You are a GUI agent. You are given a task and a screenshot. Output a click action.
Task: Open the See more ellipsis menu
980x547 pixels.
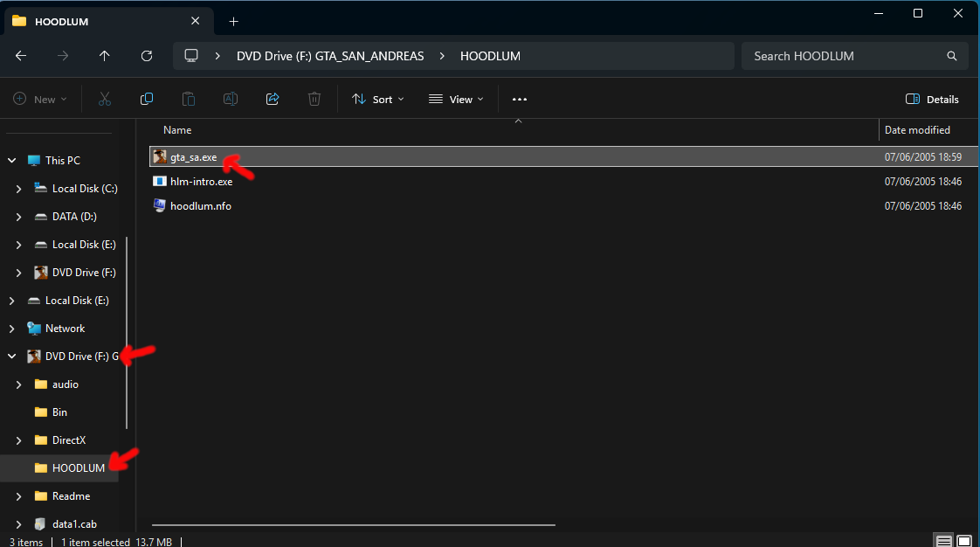[x=520, y=99]
